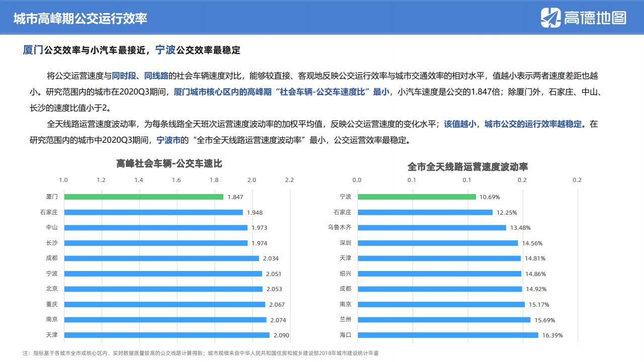Click the green 厦门 bar
The height and width of the screenshot is (362, 644).
click(x=143, y=197)
